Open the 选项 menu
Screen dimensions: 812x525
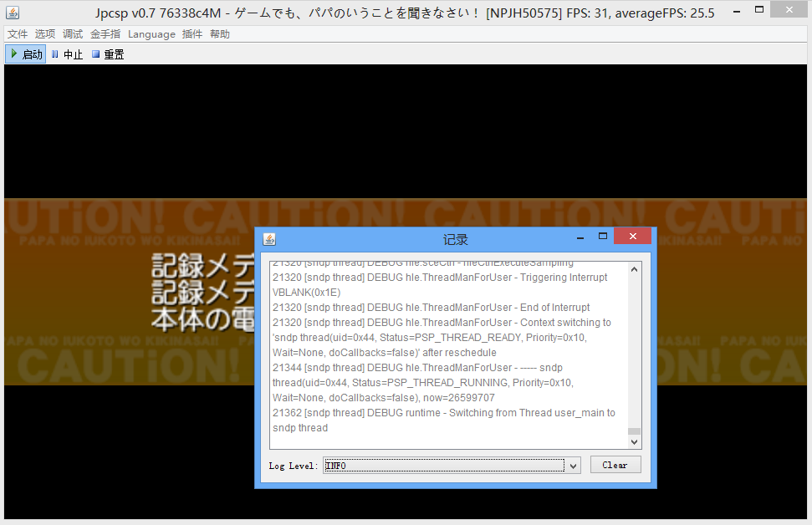coord(45,34)
